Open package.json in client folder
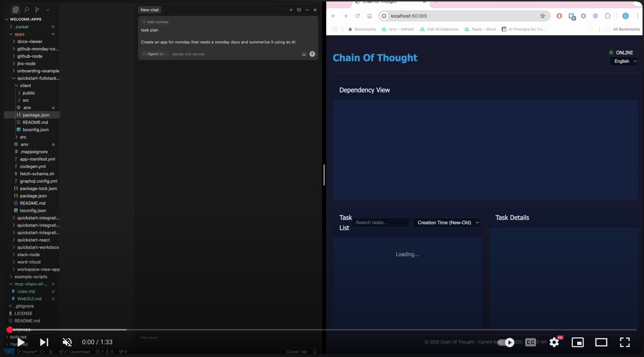 tap(36, 115)
